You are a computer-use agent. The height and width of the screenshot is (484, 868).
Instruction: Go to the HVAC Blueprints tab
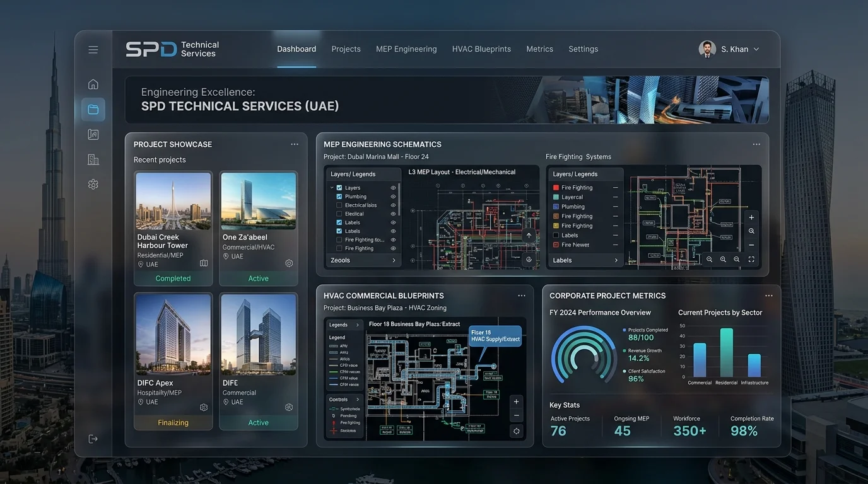tap(482, 49)
